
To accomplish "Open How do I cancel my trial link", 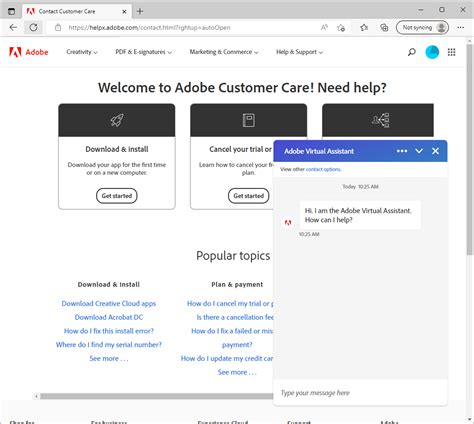I will click(230, 303).
